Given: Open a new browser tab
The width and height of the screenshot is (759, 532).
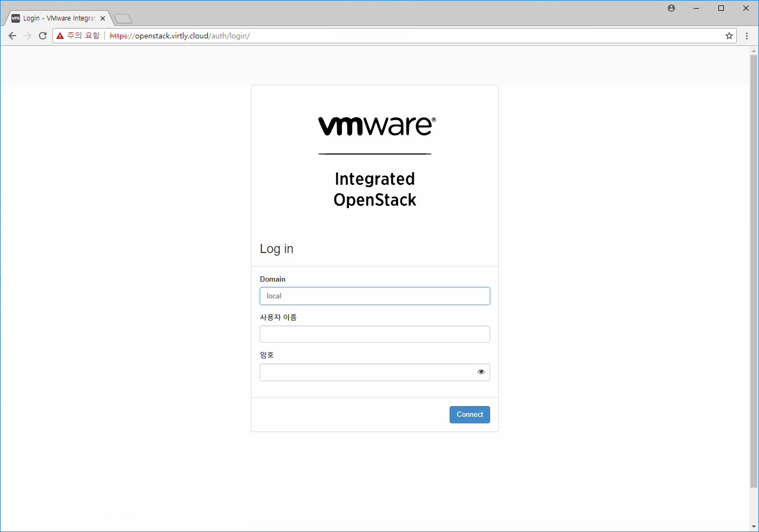Looking at the screenshot, I should [123, 19].
